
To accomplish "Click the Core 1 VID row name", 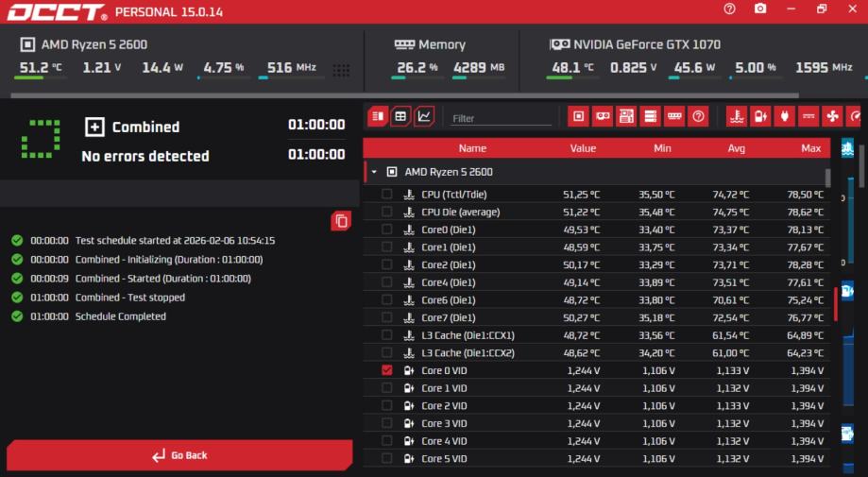I will click(x=444, y=388).
